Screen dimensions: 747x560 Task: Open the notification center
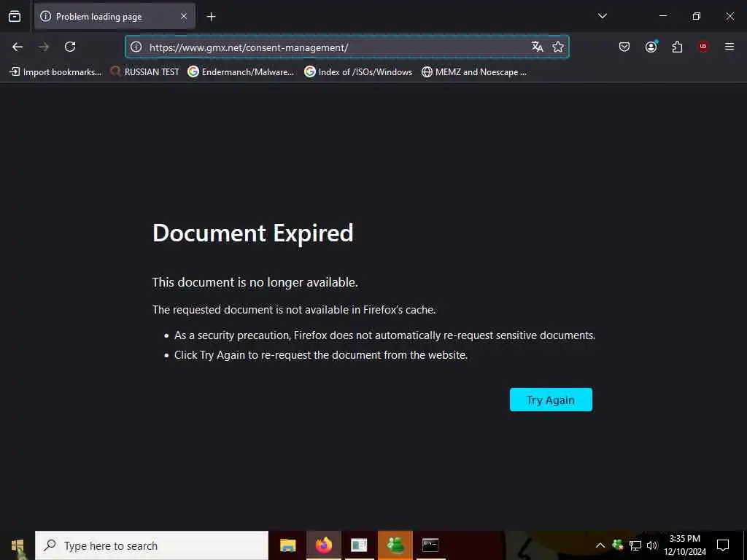723,545
